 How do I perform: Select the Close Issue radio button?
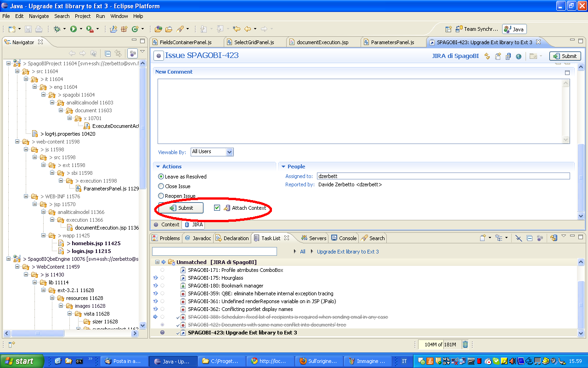161,186
